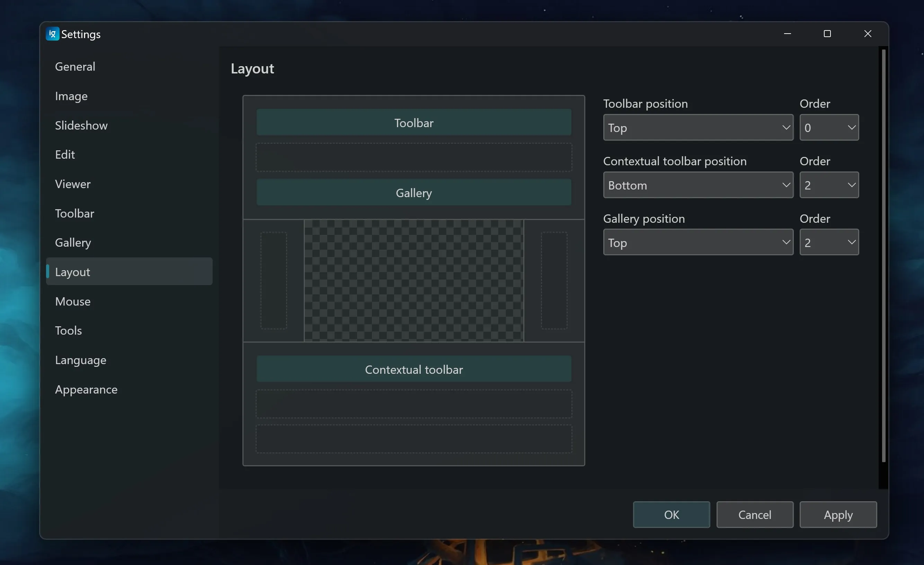Expand the Contextual toolbar Order dropdown
The image size is (924, 565).
click(829, 185)
